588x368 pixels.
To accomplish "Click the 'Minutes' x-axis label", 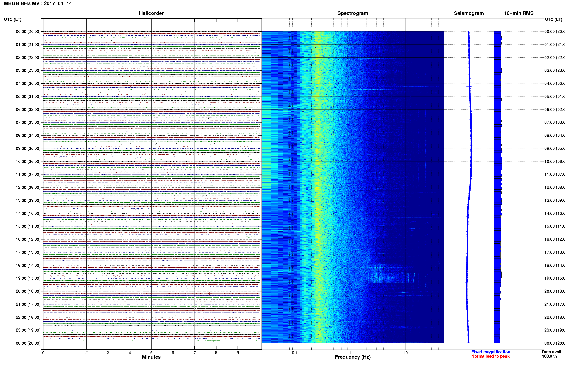I will click(151, 357).
